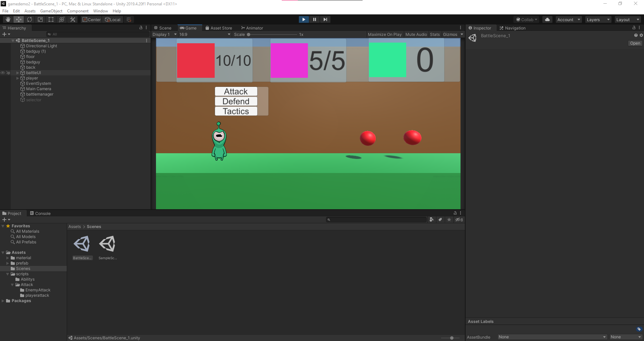This screenshot has width=644, height=341.
Task: Select the Scale tool
Action: click(40, 19)
